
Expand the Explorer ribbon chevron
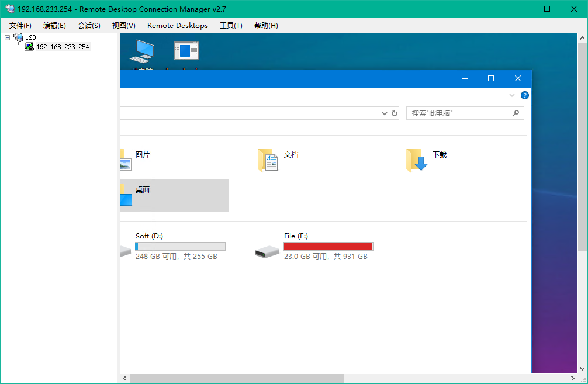tap(512, 95)
